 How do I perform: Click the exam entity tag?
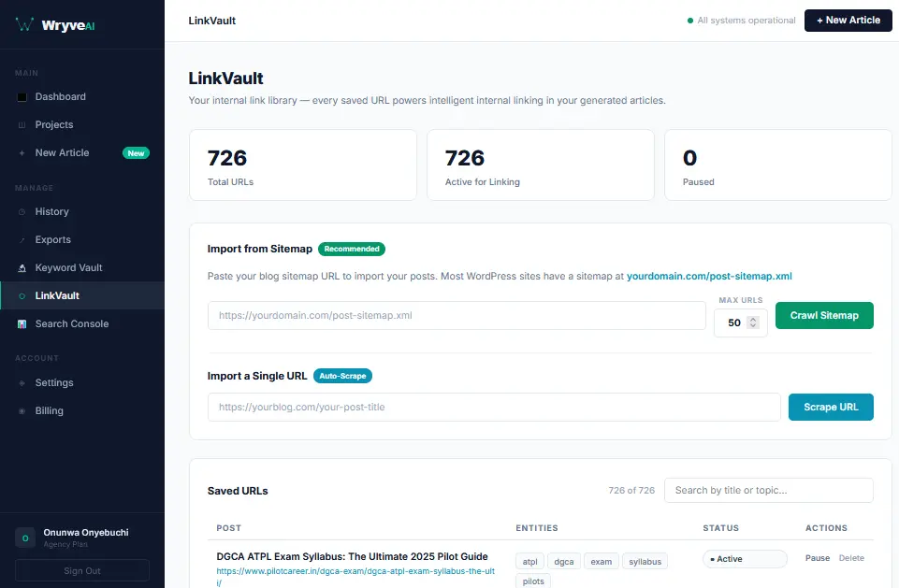click(601, 562)
